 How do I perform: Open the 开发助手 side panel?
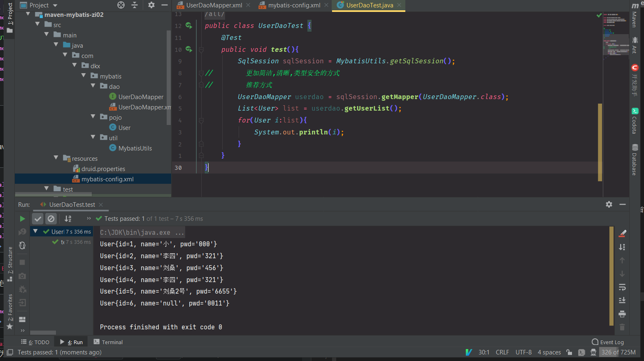(x=635, y=80)
